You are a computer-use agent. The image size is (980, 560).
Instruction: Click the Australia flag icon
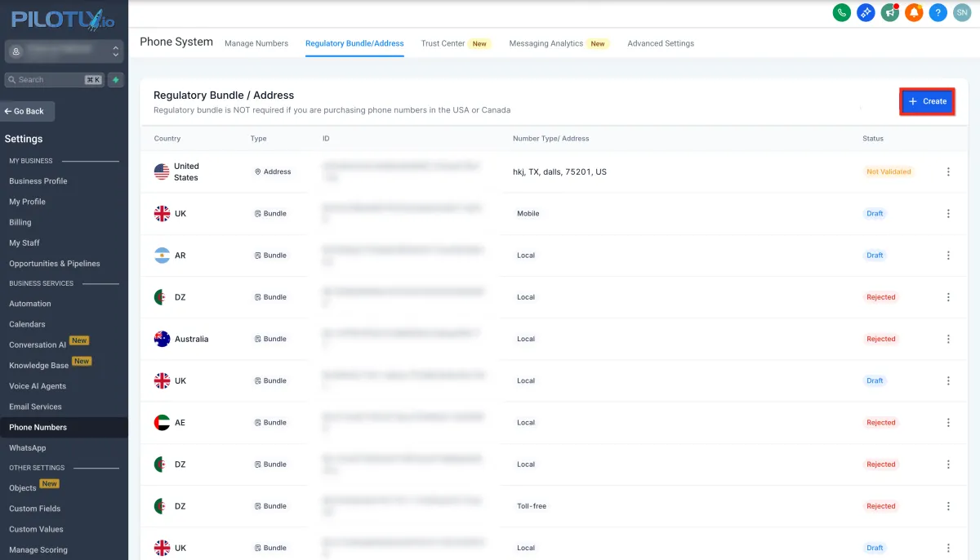pyautogui.click(x=162, y=339)
